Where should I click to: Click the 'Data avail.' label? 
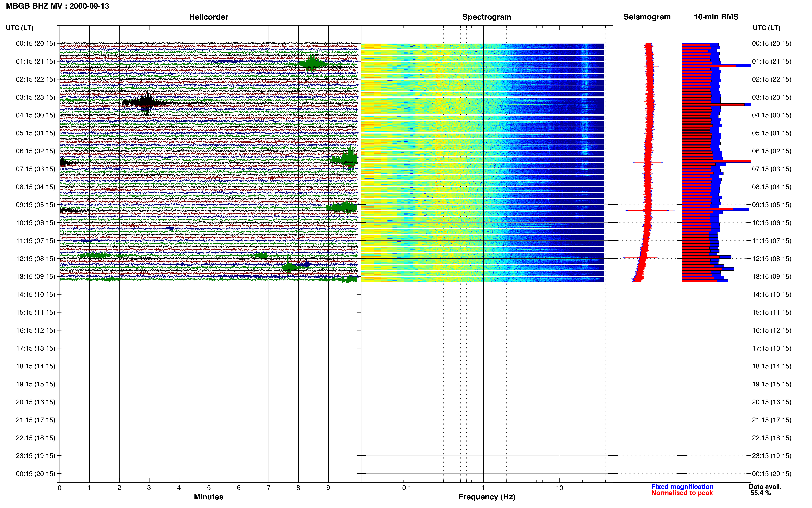[765, 486]
